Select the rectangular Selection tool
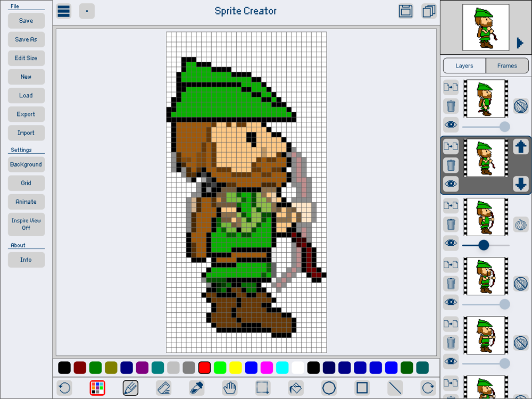This screenshot has width=532, height=399. 263,388
